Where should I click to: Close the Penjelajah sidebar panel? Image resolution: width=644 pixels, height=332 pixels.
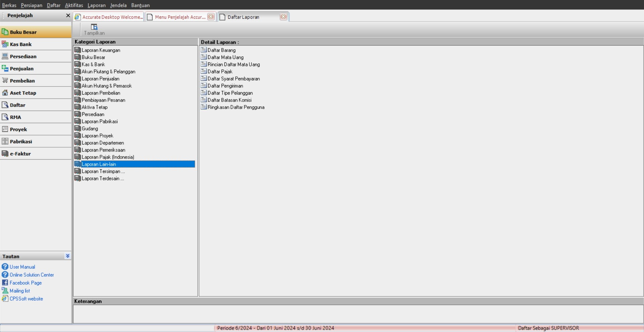click(68, 15)
